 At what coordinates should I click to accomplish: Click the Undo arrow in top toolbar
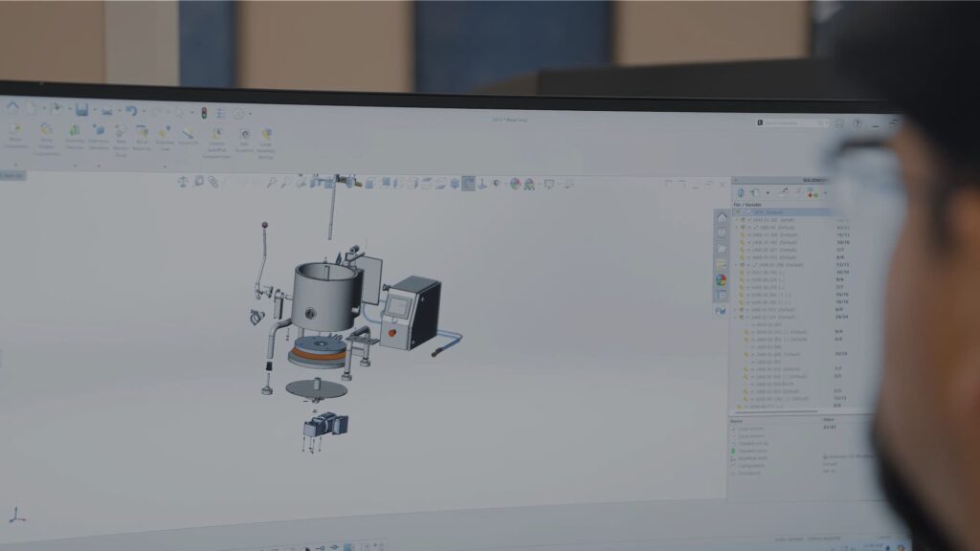131,111
